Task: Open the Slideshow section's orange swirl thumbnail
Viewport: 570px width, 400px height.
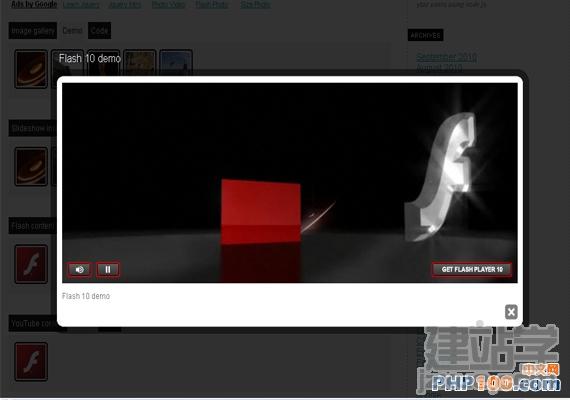Action: pyautogui.click(x=31, y=167)
